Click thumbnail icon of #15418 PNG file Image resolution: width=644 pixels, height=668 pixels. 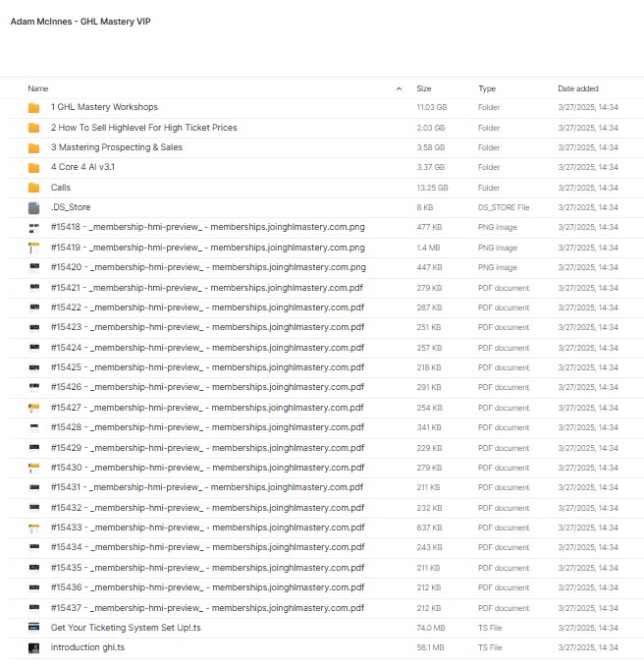(33, 228)
